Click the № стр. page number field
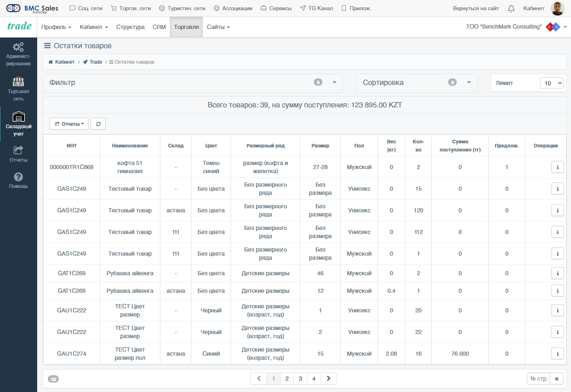 [539, 379]
